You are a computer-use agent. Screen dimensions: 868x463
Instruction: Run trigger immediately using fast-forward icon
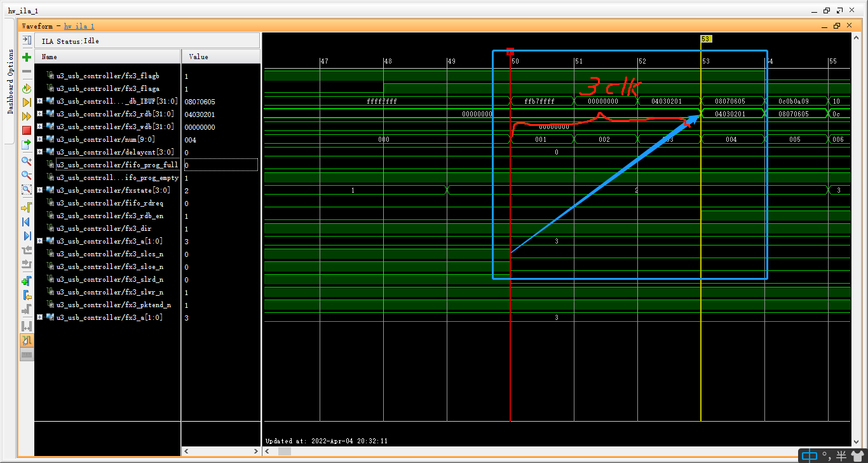click(x=26, y=116)
